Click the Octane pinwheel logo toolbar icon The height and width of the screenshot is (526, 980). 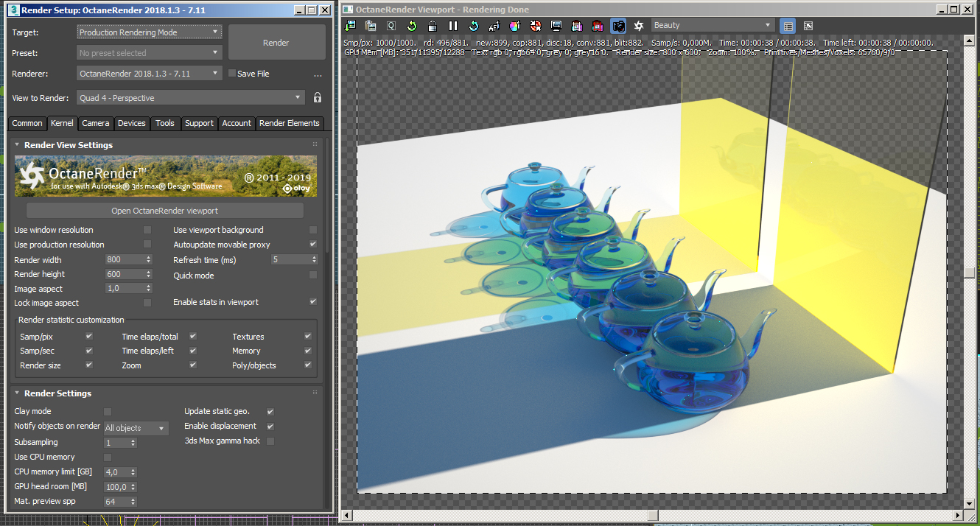[639, 26]
